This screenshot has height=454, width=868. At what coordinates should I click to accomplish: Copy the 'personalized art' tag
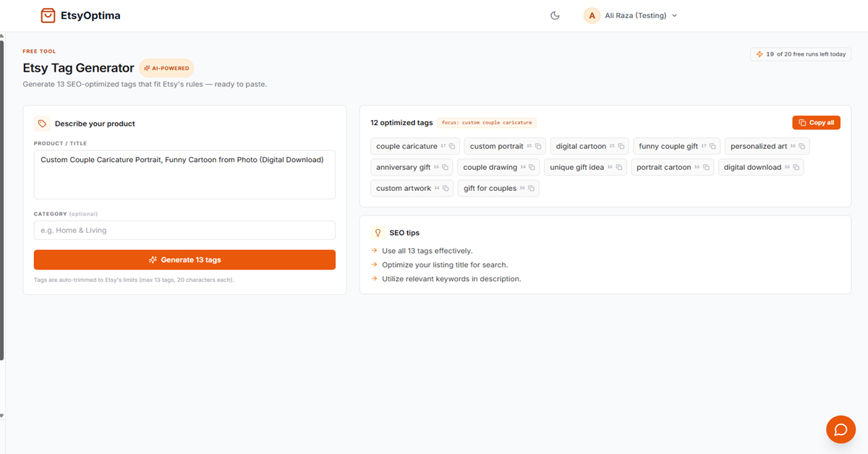click(x=802, y=147)
